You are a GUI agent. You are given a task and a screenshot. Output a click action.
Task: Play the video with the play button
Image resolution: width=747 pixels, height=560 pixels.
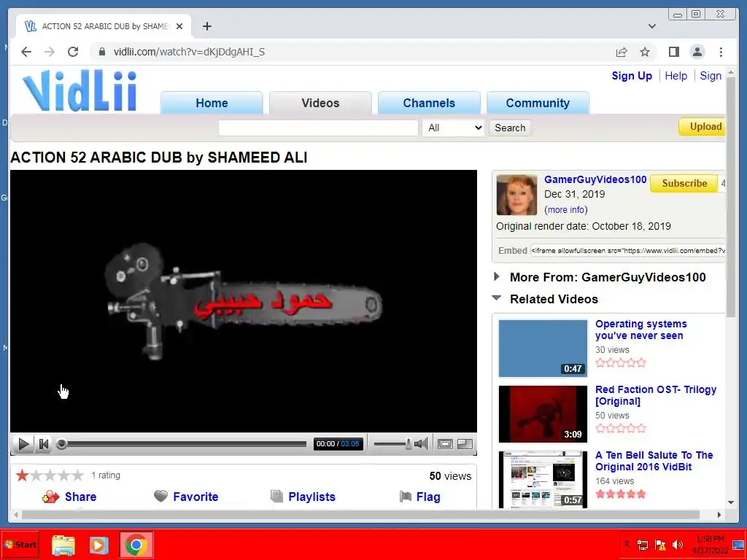tap(23, 444)
